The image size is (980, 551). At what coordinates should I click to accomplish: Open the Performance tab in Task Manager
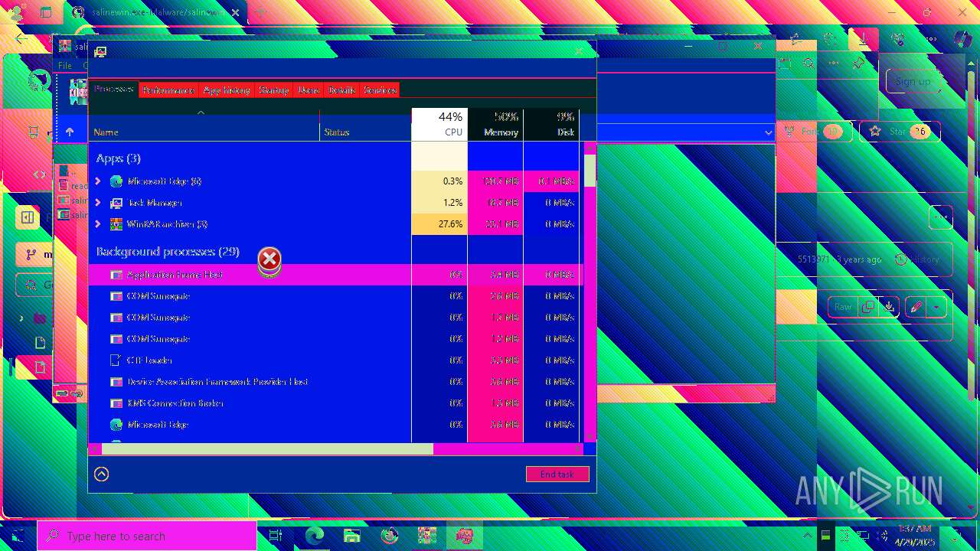pyautogui.click(x=168, y=90)
